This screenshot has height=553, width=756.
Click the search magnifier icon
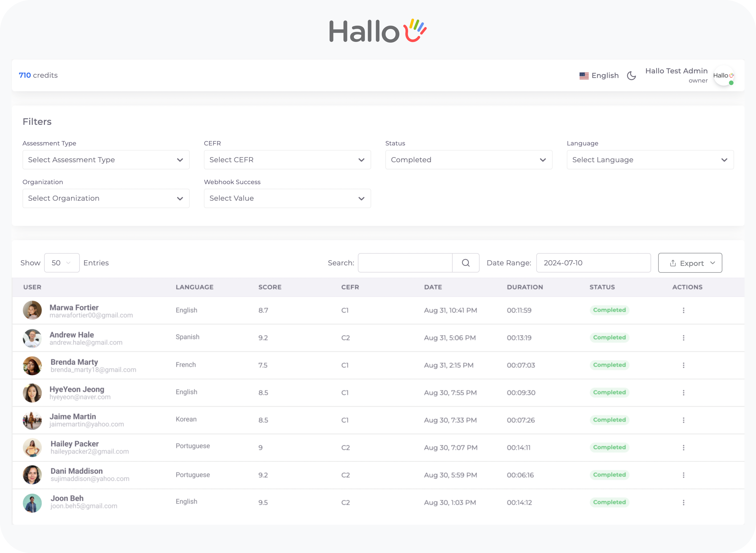click(x=466, y=263)
